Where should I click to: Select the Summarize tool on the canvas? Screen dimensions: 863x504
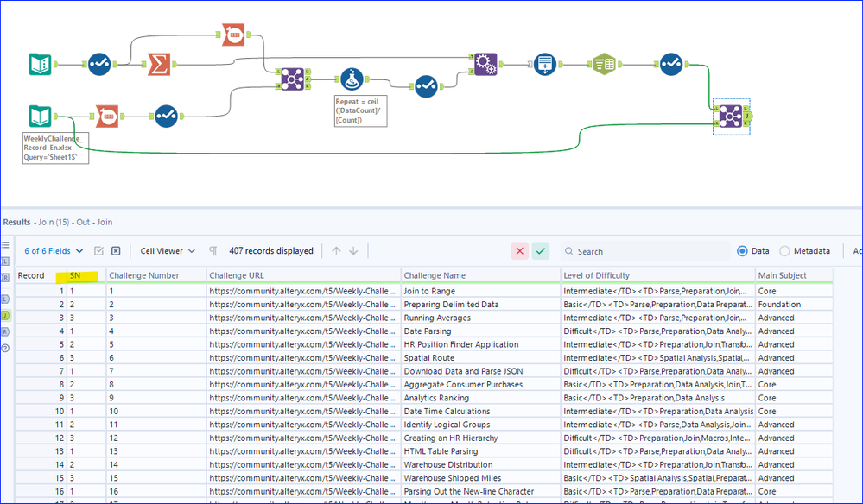tap(158, 65)
